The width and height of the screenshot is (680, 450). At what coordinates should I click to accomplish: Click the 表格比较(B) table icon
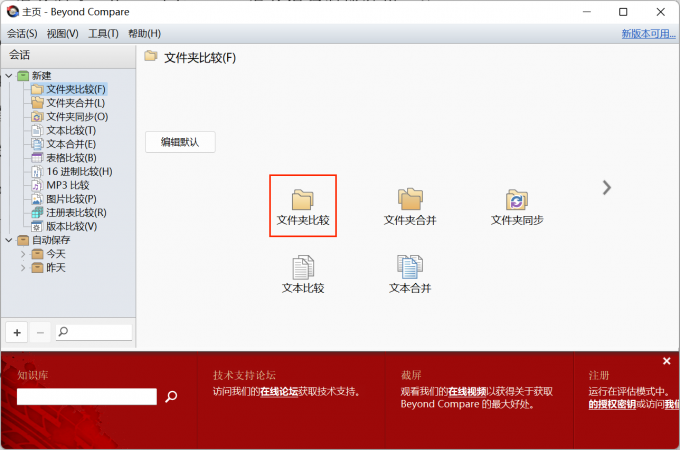pos(37,158)
